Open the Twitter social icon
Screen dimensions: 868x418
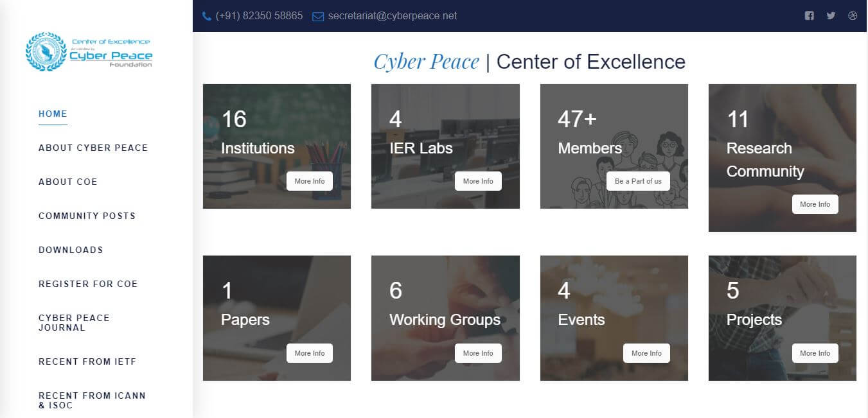831,16
